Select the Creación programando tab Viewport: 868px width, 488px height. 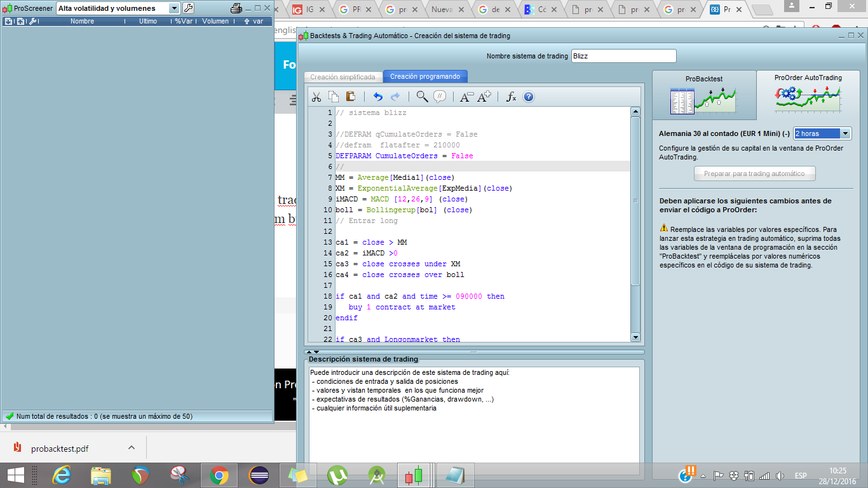[424, 76]
